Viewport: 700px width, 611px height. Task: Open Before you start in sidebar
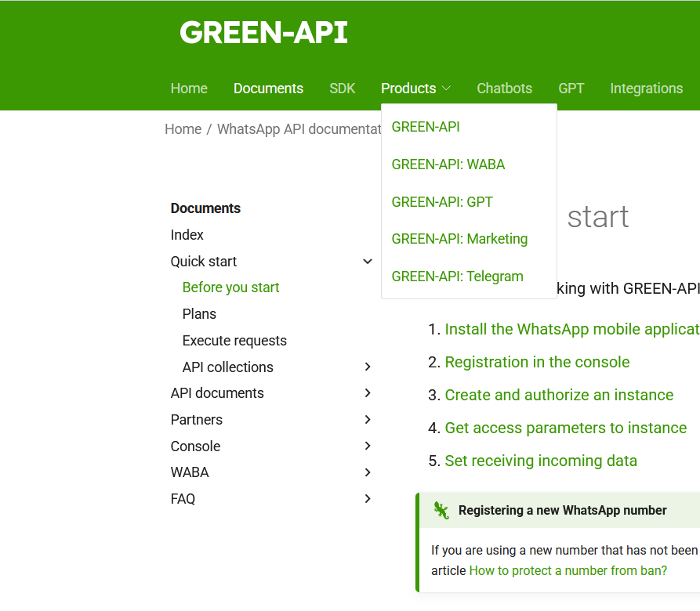(230, 287)
